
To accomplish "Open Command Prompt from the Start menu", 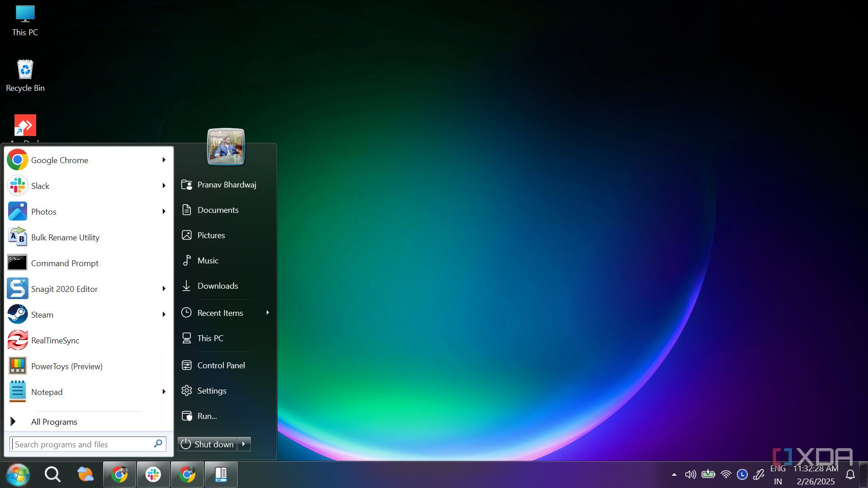I will (x=64, y=263).
